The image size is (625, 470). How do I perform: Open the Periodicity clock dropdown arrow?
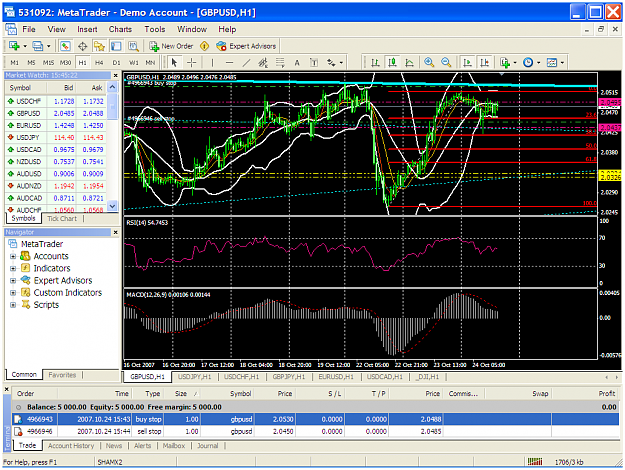pos(539,63)
